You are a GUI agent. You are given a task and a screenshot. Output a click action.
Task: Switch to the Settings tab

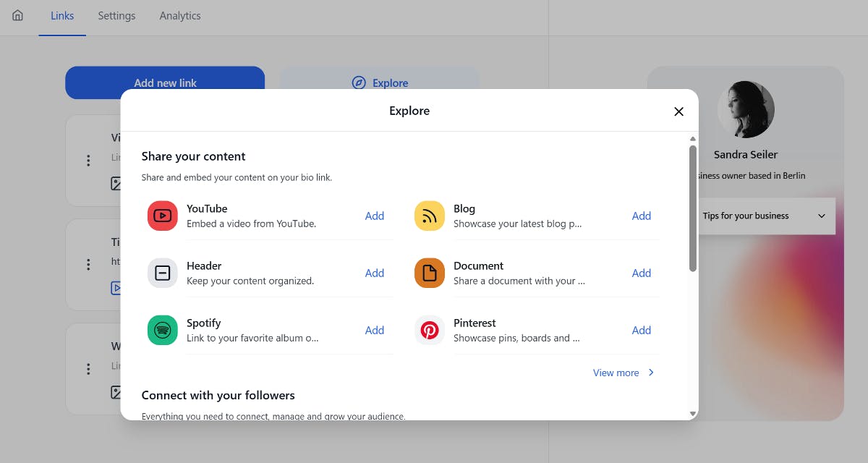click(116, 15)
